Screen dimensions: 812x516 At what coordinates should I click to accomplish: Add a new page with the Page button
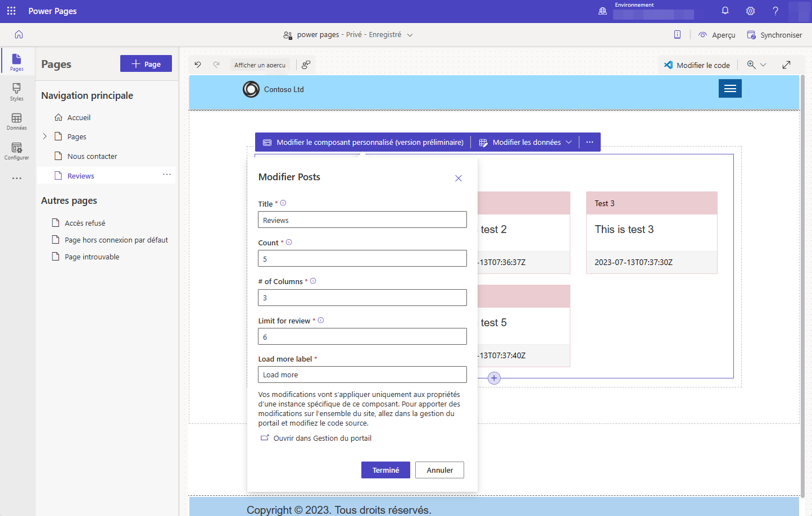(146, 64)
